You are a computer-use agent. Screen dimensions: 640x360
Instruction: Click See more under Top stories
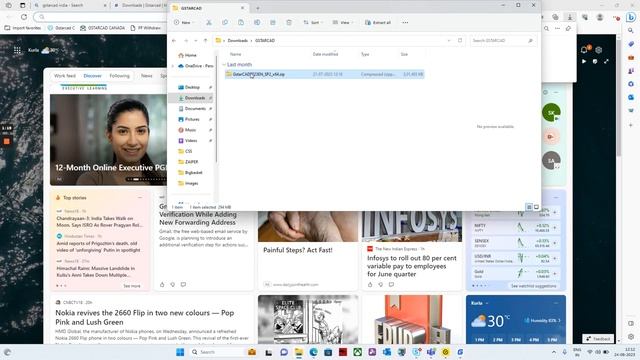point(132,286)
